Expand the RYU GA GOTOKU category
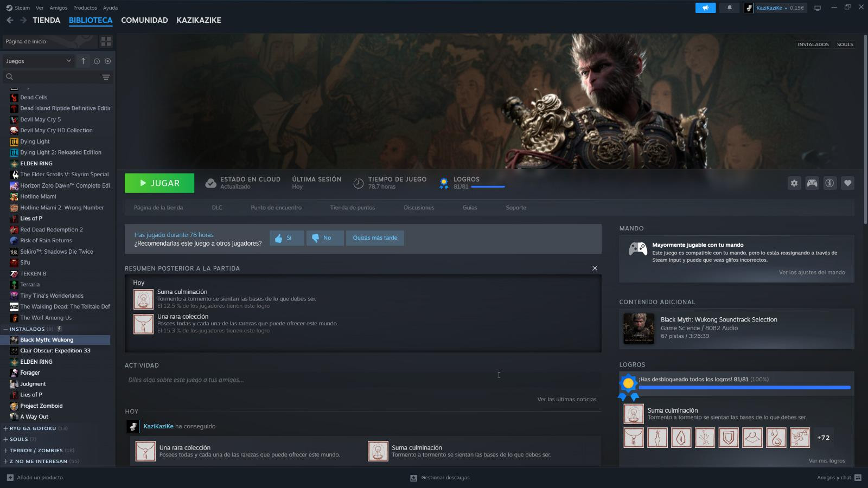868x488 pixels. tap(5, 428)
